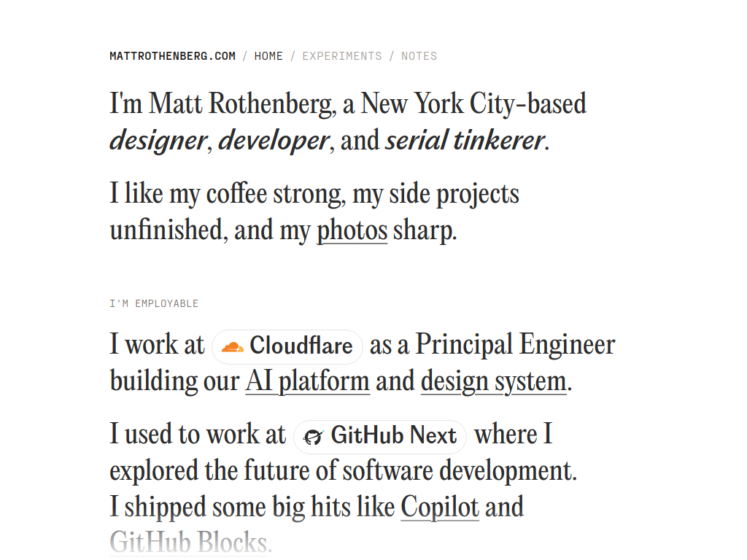Follow the photos link
The width and height of the screenshot is (747, 560).
[352, 231]
